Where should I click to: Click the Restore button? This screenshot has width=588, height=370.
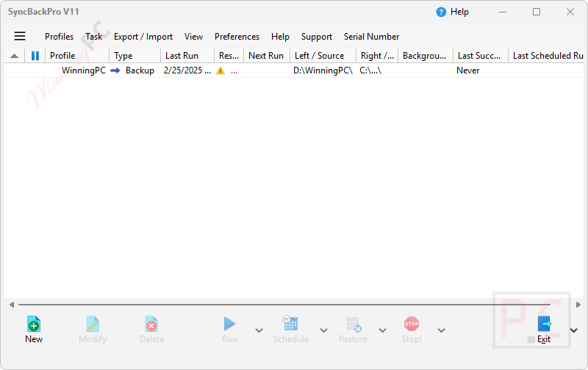click(353, 330)
